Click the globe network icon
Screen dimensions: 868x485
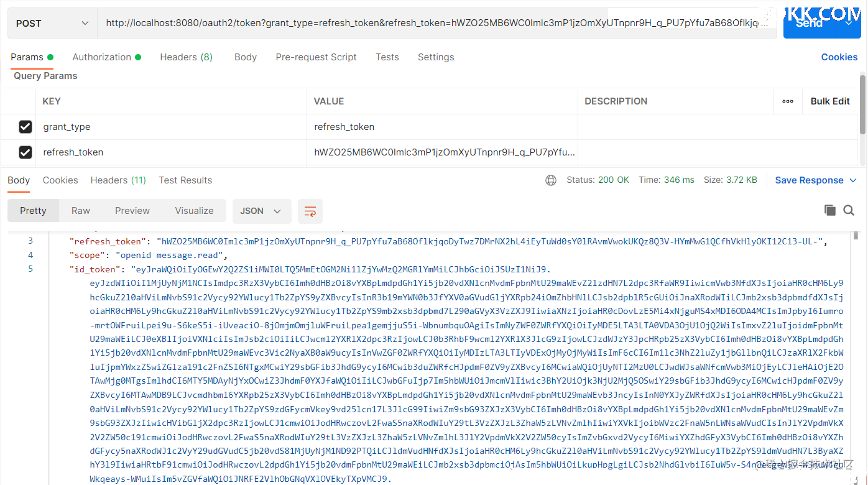[x=550, y=180]
